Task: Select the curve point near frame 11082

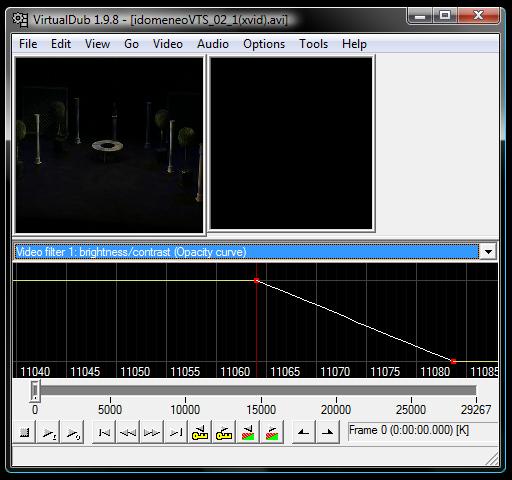Action: click(x=453, y=361)
